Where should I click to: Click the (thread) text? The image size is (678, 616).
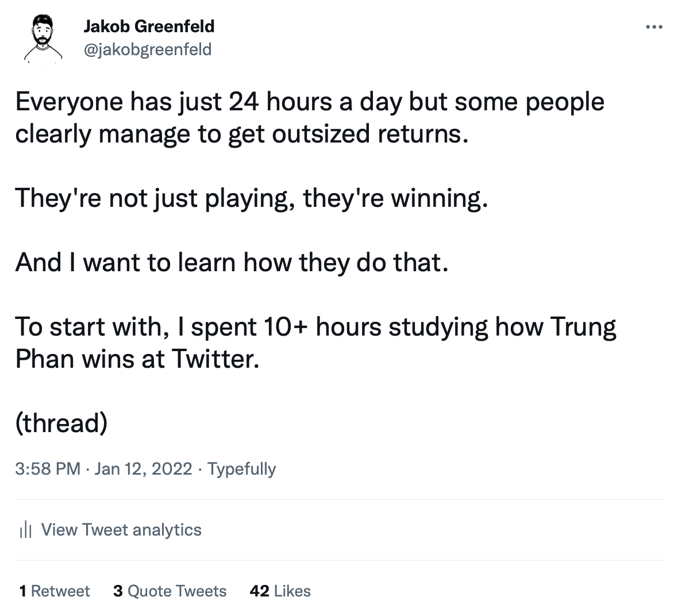point(61,422)
